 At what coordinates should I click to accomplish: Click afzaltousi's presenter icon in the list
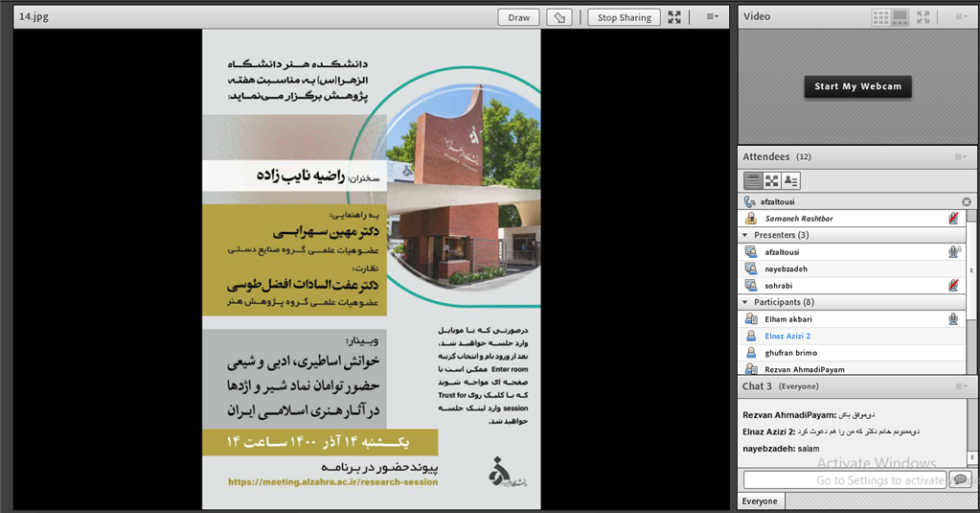click(751, 251)
